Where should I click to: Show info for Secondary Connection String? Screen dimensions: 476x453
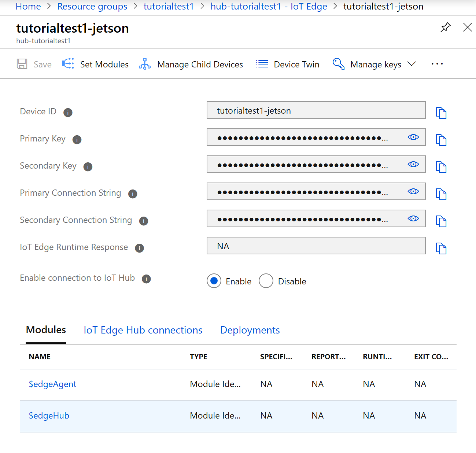pyautogui.click(x=144, y=221)
